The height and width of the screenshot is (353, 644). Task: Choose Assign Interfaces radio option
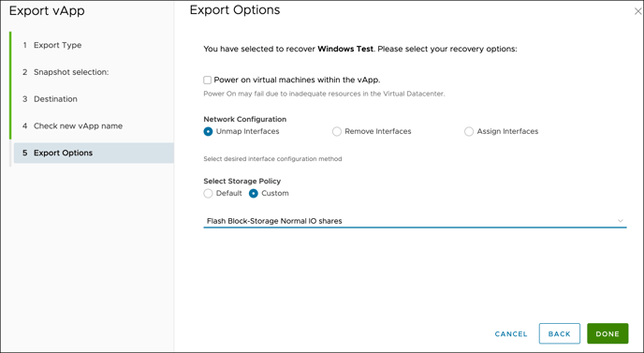469,131
